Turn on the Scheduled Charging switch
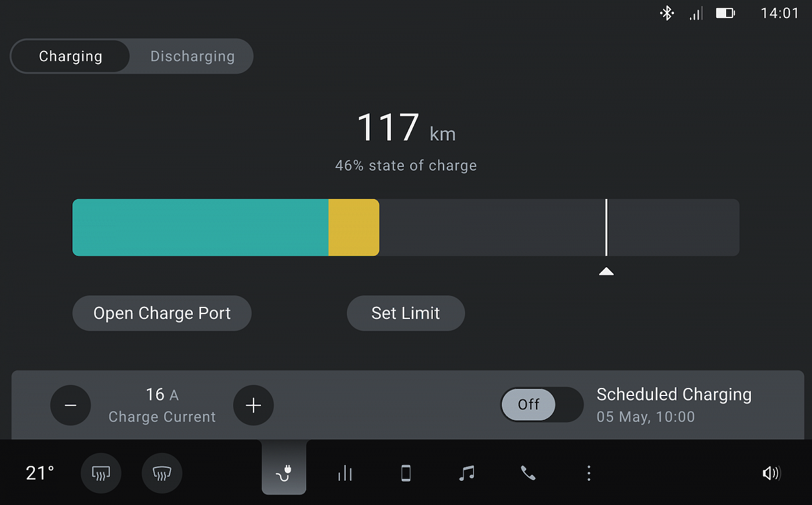812x505 pixels. [542, 404]
